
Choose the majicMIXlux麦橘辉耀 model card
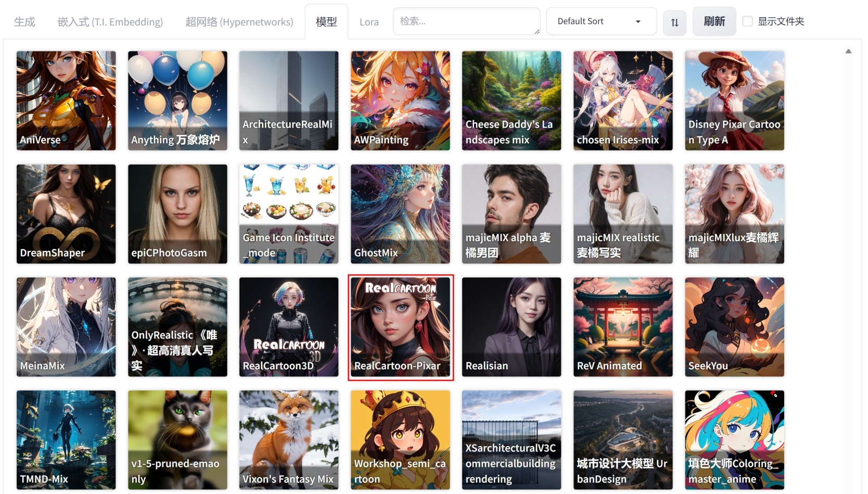pyautogui.click(x=734, y=214)
